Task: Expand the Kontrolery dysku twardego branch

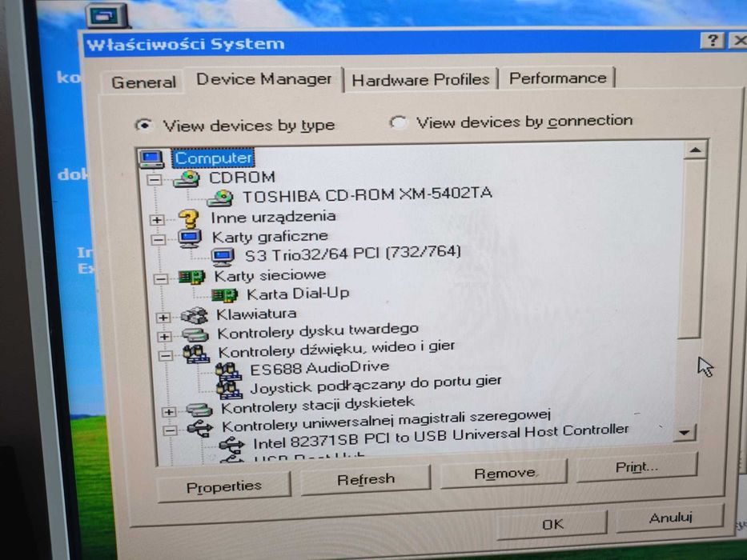Action: (x=164, y=337)
